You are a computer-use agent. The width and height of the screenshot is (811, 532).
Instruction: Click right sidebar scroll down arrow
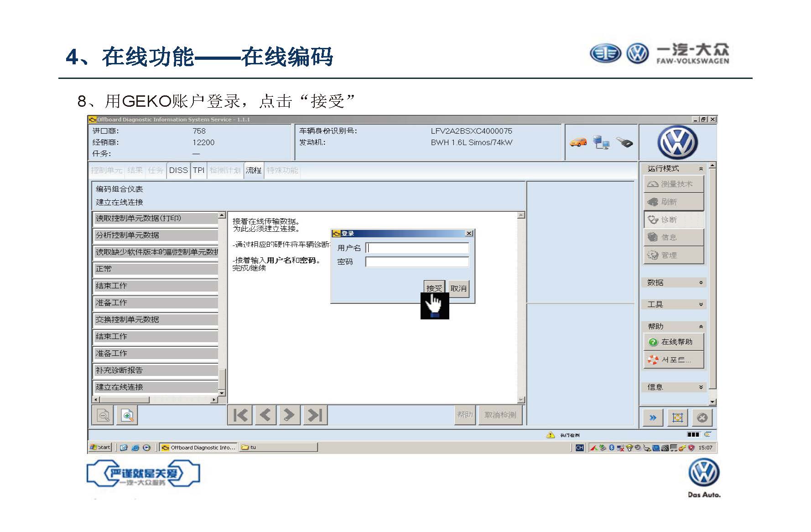pos(712,402)
